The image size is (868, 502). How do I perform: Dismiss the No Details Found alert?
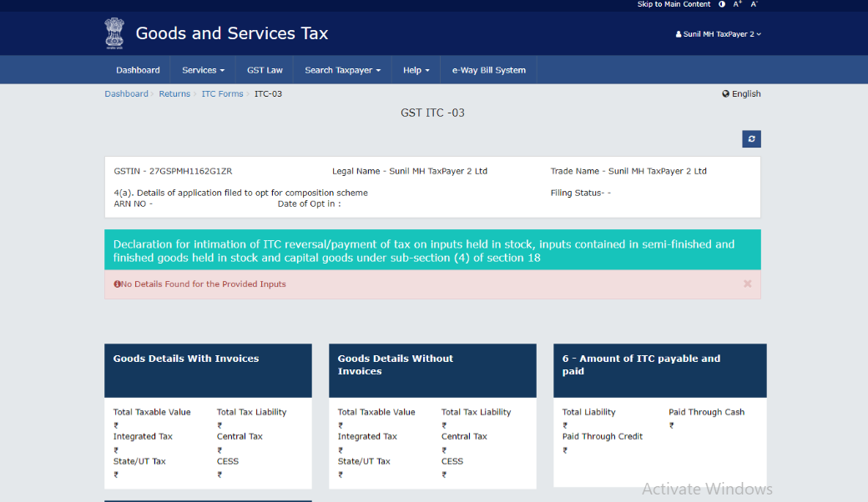747,284
